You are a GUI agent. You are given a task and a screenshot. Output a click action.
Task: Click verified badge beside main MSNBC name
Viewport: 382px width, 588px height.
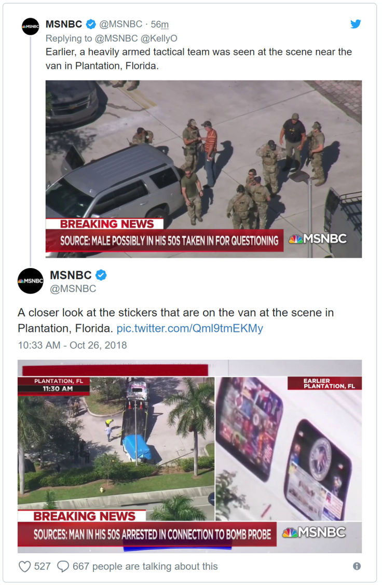pyautogui.click(x=101, y=275)
